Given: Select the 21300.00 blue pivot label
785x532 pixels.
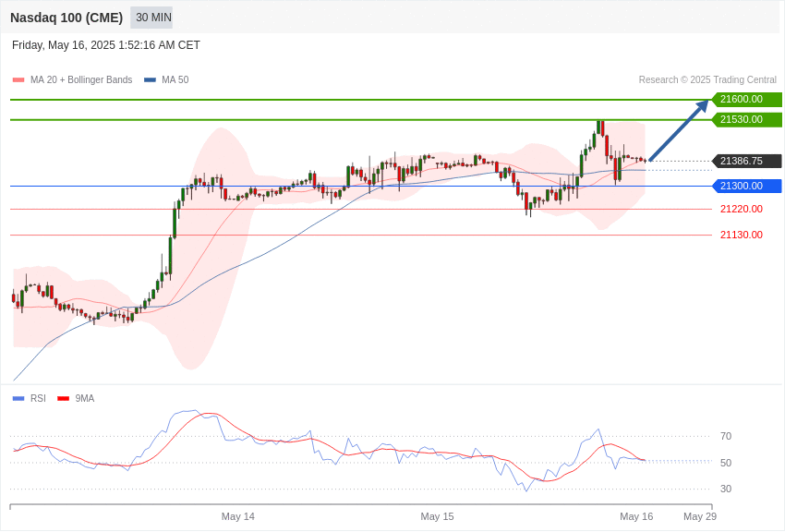Looking at the screenshot, I should pyautogui.click(x=746, y=187).
